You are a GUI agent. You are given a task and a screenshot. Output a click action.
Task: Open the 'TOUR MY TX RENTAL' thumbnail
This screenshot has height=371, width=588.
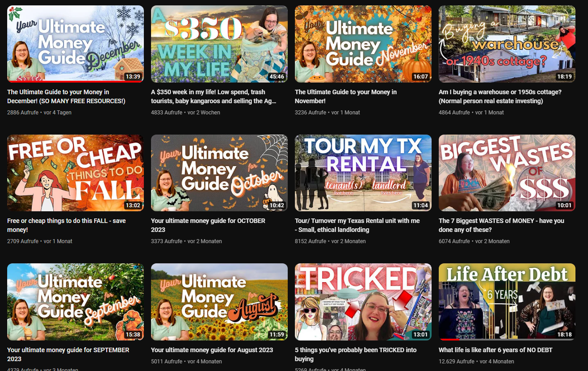click(363, 173)
